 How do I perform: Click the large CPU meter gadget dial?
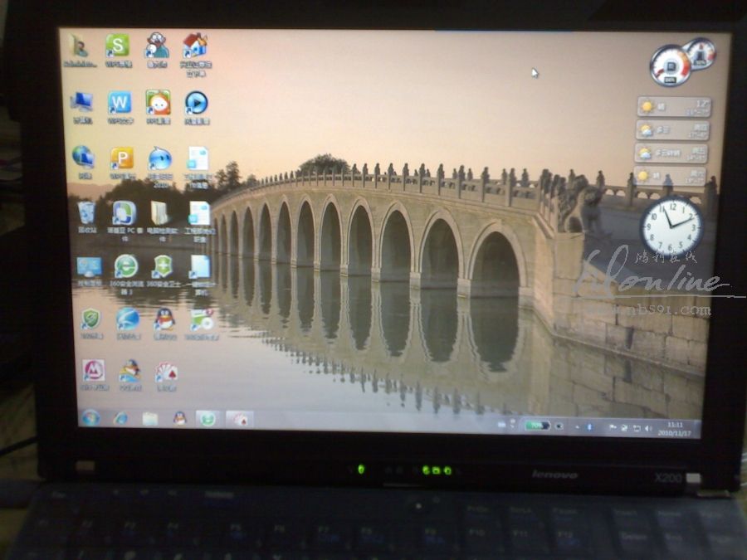tap(671, 66)
